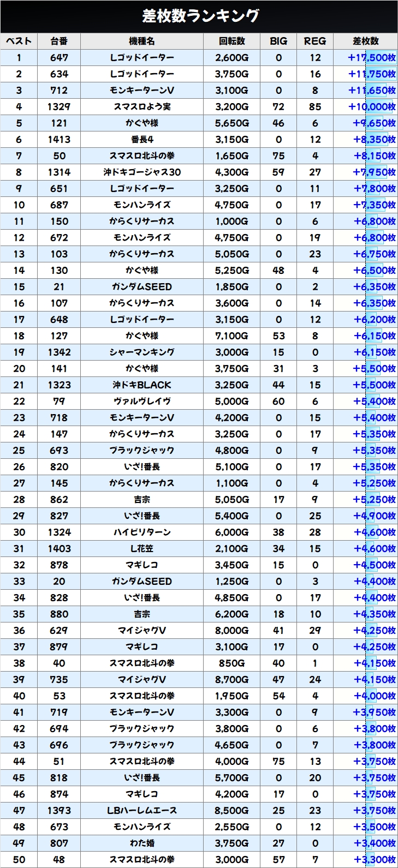Click the +6,750枚 value

[x=375, y=254]
